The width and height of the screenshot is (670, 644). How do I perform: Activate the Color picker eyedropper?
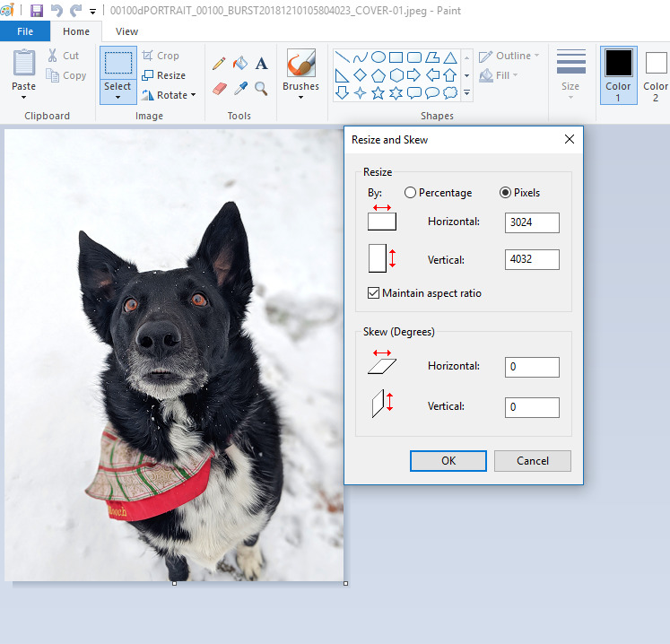tap(240, 88)
